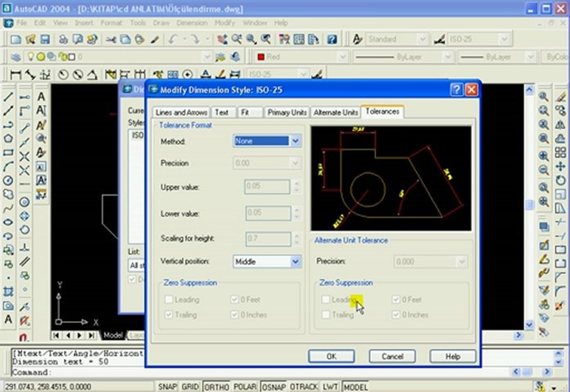Select the Arc draw tool
The image size is (570, 392).
tap(8, 166)
